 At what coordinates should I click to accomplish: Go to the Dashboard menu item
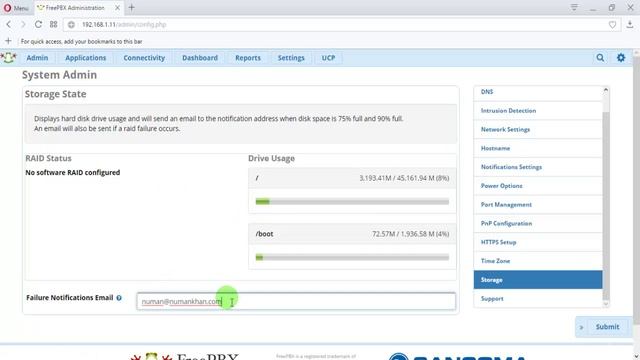(200, 58)
